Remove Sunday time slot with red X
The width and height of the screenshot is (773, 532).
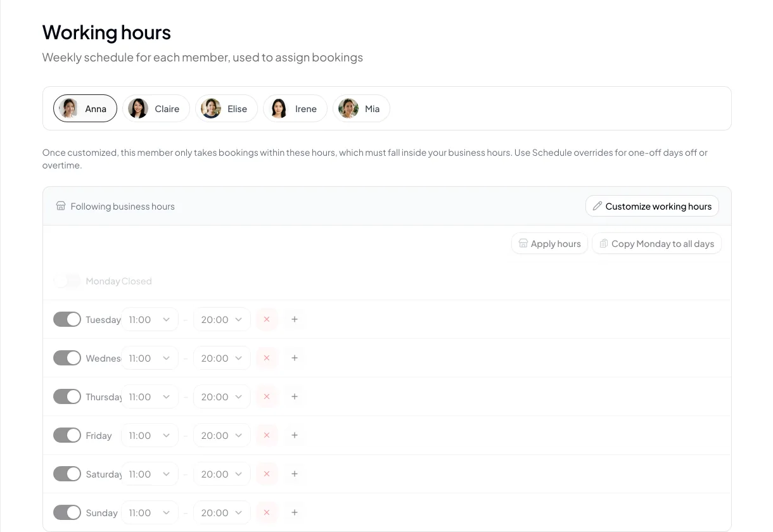point(267,512)
